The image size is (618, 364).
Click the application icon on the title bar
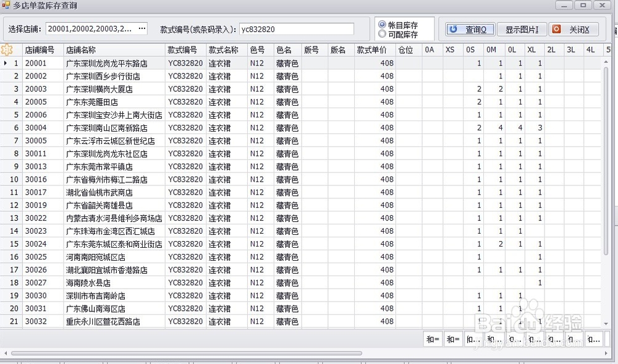tap(5, 6)
